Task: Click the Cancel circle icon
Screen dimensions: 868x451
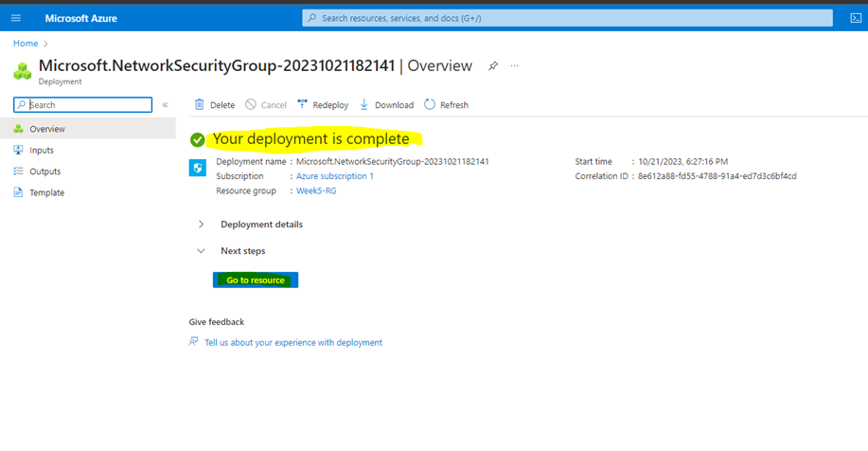Action: 251,104
